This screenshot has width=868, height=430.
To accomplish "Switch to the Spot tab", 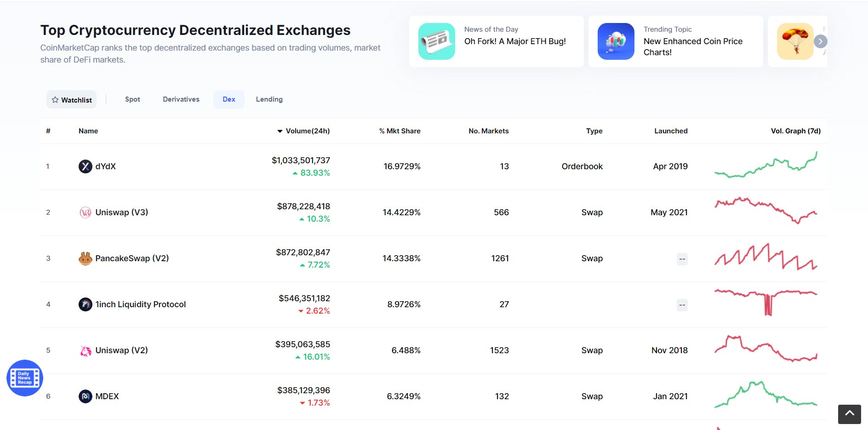I will click(132, 99).
